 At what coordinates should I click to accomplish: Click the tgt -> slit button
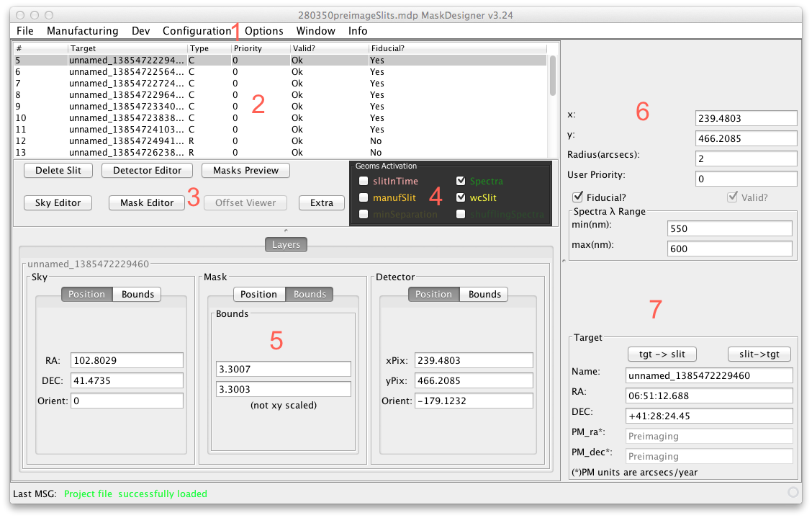click(x=662, y=354)
